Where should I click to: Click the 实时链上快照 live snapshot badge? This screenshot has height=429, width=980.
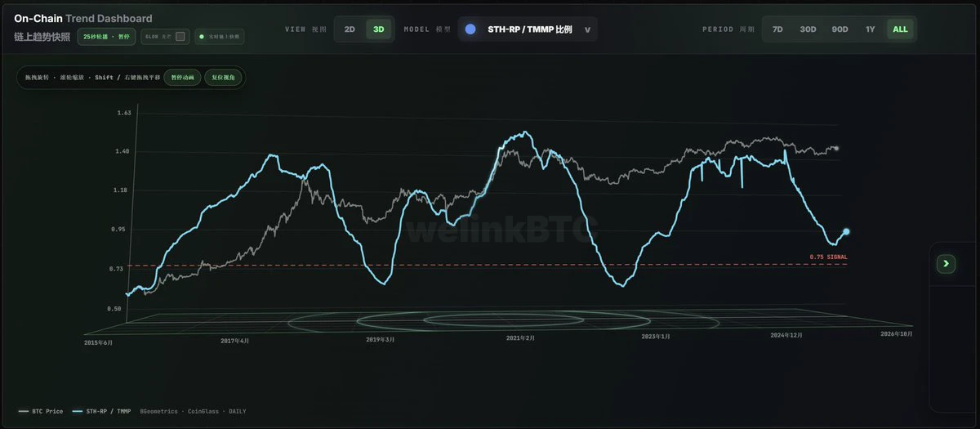tap(218, 37)
